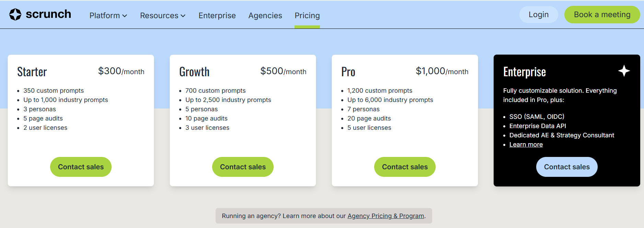Select the active Pricing tab

tap(307, 15)
